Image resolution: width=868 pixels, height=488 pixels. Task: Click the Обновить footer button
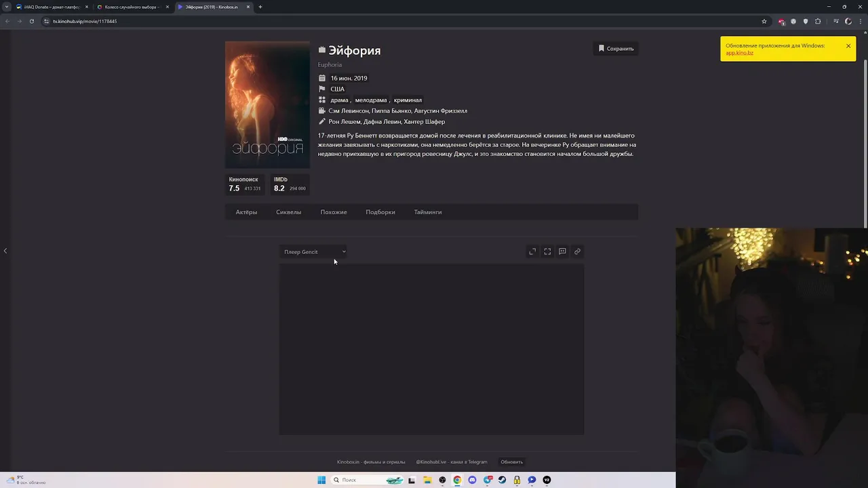(x=511, y=462)
